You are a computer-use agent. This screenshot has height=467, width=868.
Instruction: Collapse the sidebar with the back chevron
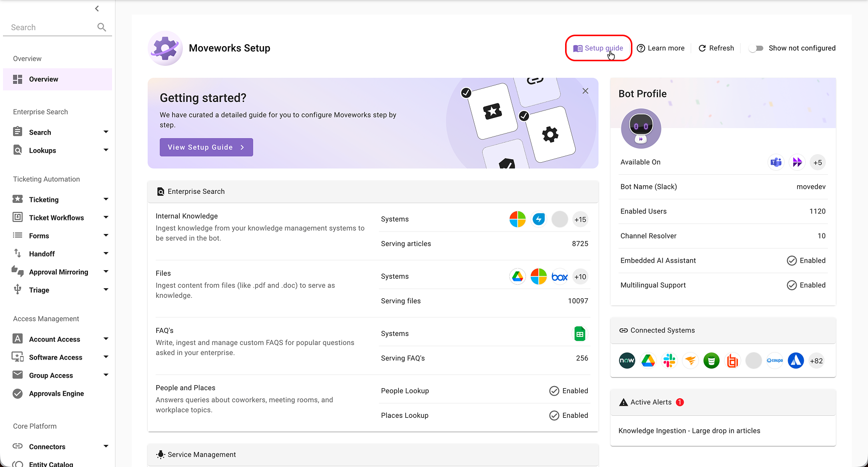97,9
